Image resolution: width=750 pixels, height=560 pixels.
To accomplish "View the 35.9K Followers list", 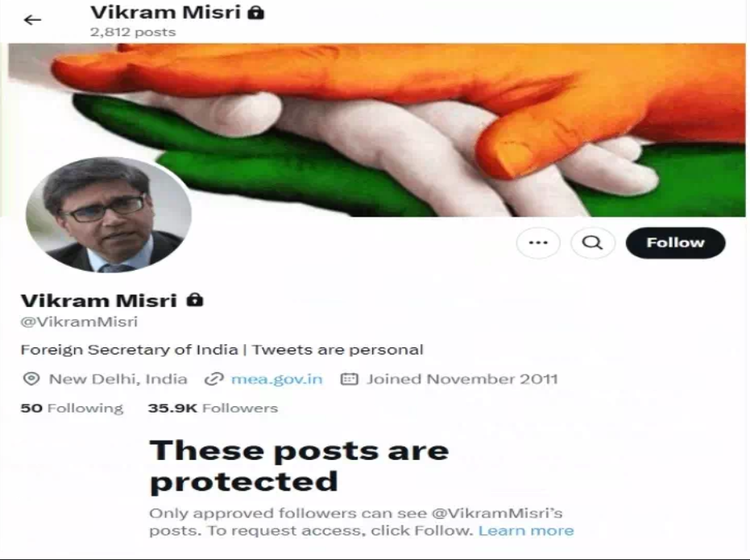I will [x=213, y=408].
